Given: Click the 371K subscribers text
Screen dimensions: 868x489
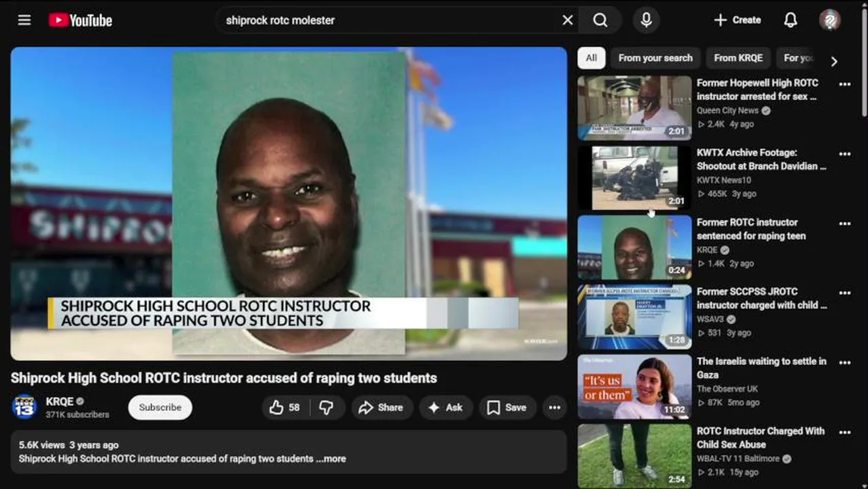Looking at the screenshot, I should tap(77, 414).
